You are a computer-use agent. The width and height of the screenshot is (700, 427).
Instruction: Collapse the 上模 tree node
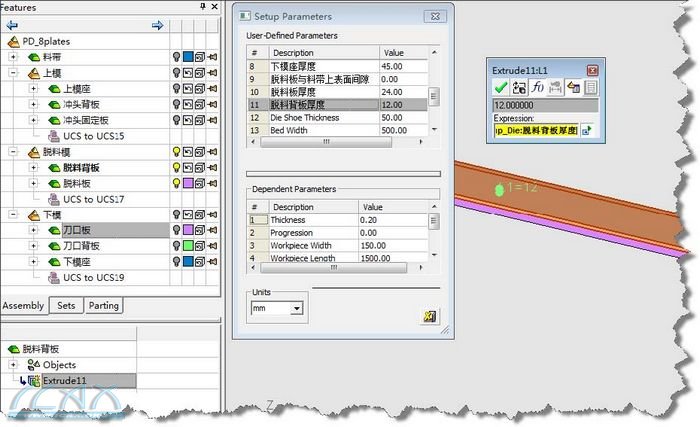[x=13, y=73]
